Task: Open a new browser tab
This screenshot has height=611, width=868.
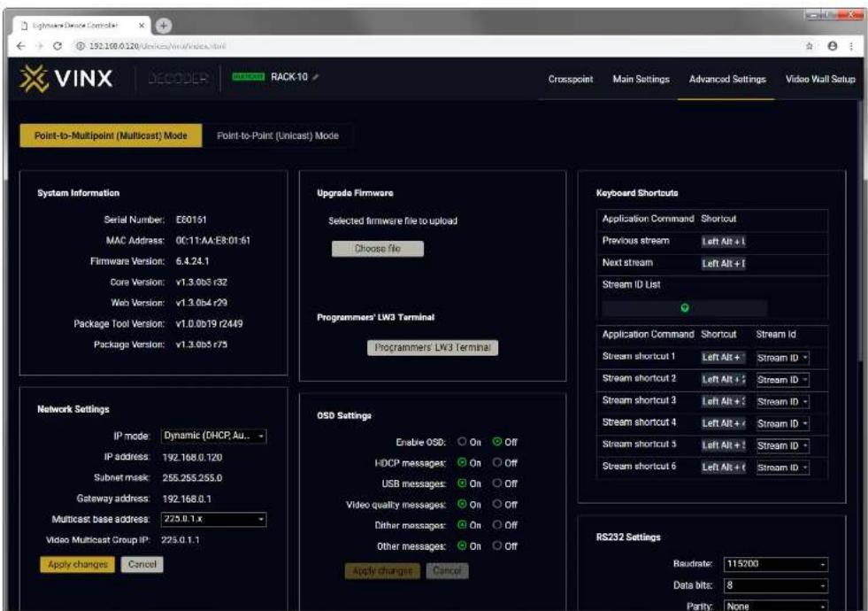Action: [164, 25]
